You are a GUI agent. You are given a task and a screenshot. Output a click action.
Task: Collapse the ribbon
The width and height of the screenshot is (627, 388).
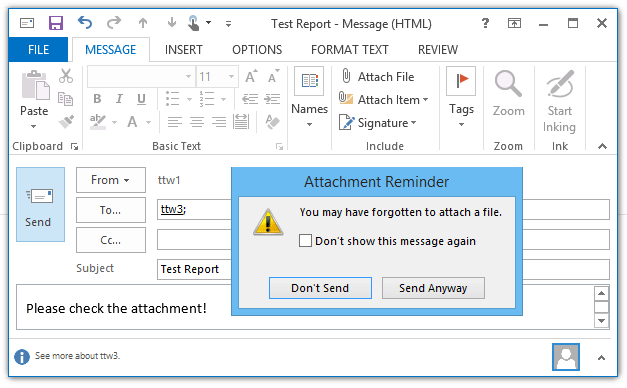(x=602, y=146)
